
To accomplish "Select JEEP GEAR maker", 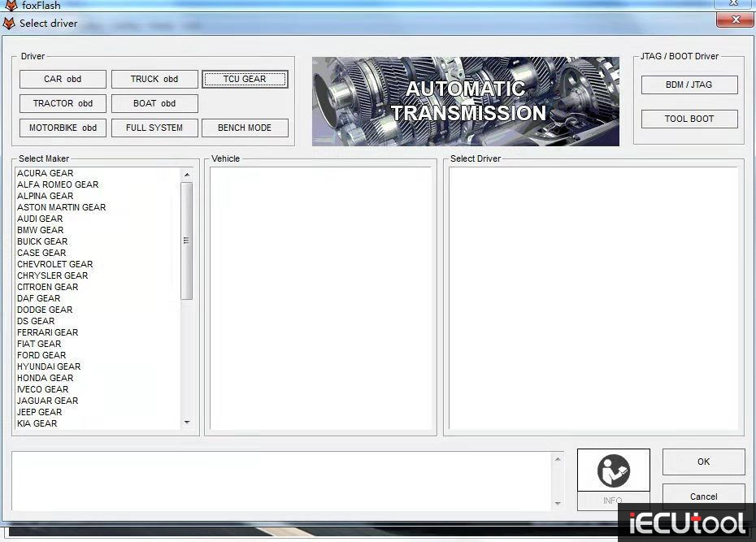I will click(40, 413).
